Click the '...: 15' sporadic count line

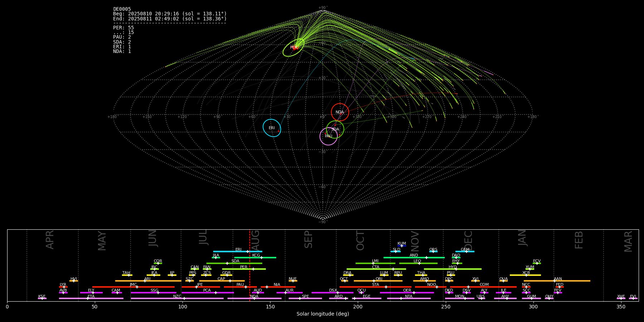(123, 32)
